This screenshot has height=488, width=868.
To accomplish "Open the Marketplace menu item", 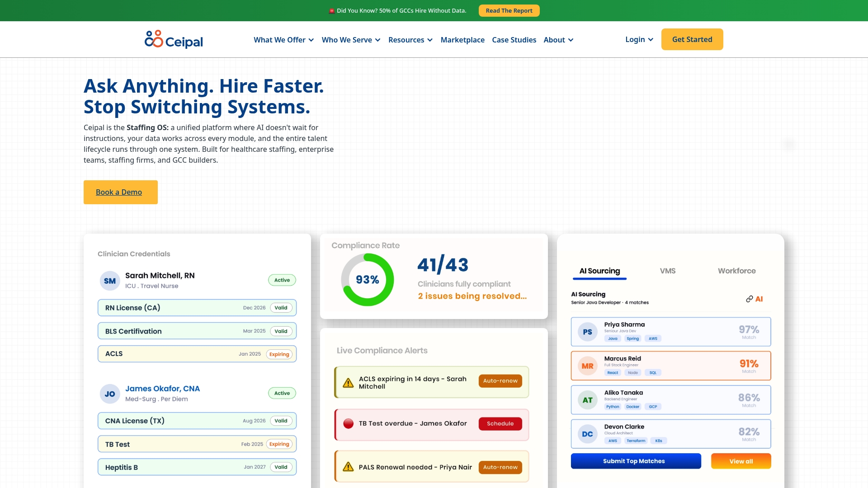I will (x=462, y=40).
